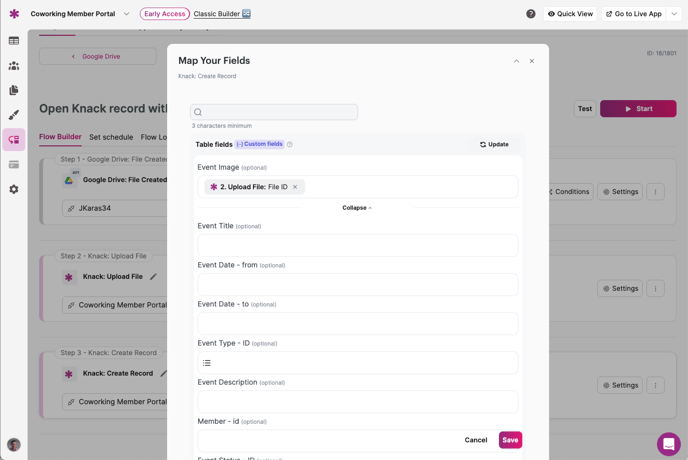Open Settings for Step 1
The image size is (688, 460).
click(x=620, y=192)
